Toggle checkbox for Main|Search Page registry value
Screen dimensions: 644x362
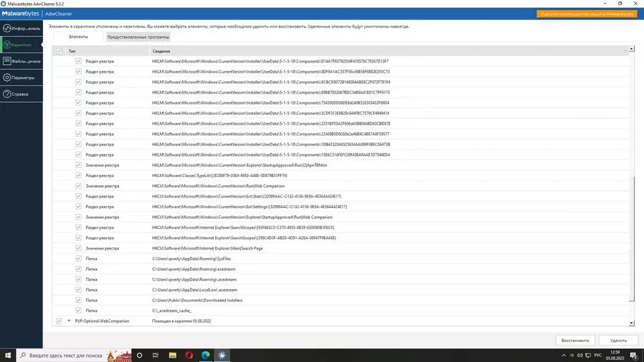pyautogui.click(x=79, y=248)
